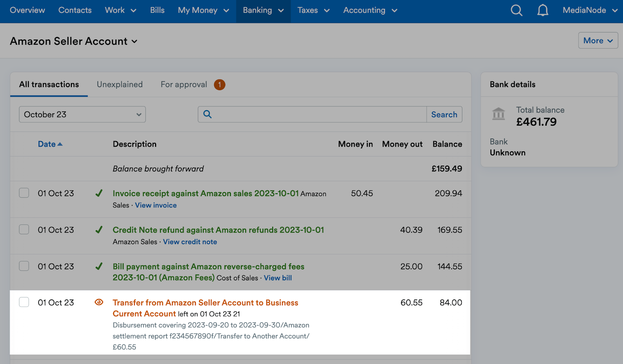Tick the checkbox for Invoice receipt transaction
623x364 pixels.
coord(24,193)
